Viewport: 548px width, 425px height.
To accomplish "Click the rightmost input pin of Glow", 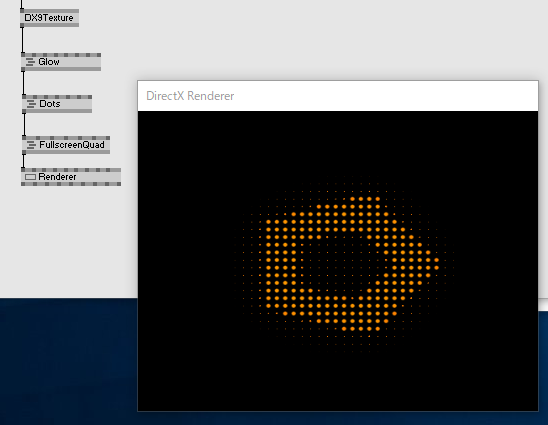I will [99, 55].
